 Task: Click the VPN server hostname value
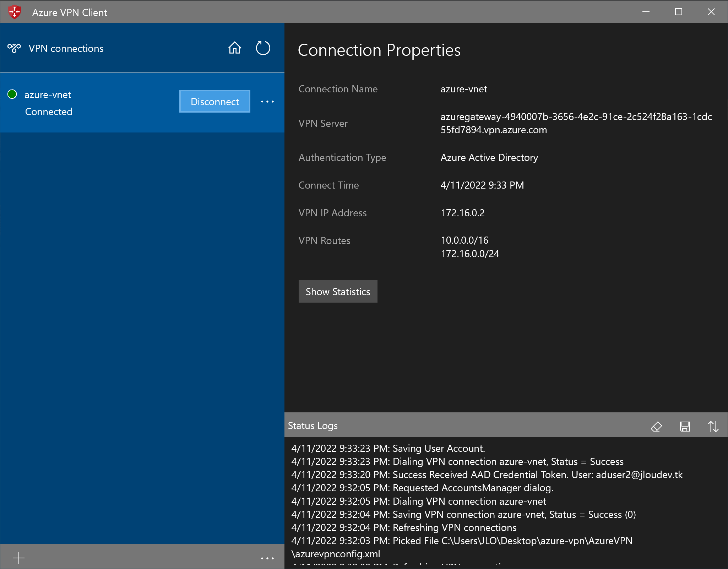pos(576,123)
